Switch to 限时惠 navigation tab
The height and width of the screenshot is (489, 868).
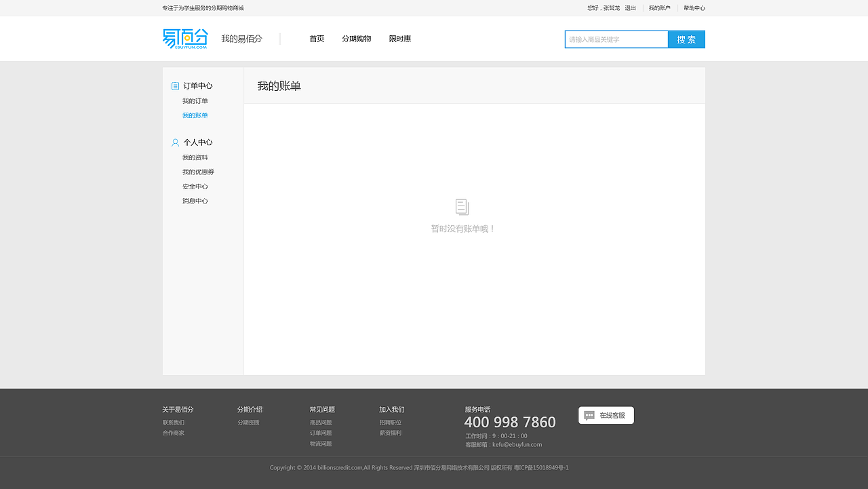[x=399, y=39]
